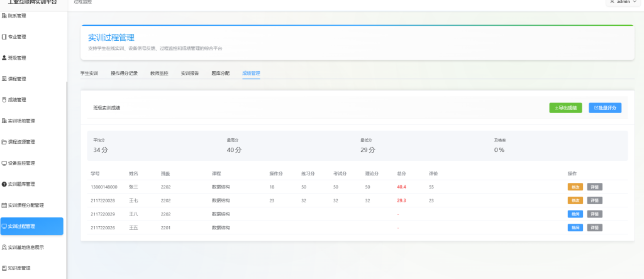Click 批阅 for student 王八

575,214
